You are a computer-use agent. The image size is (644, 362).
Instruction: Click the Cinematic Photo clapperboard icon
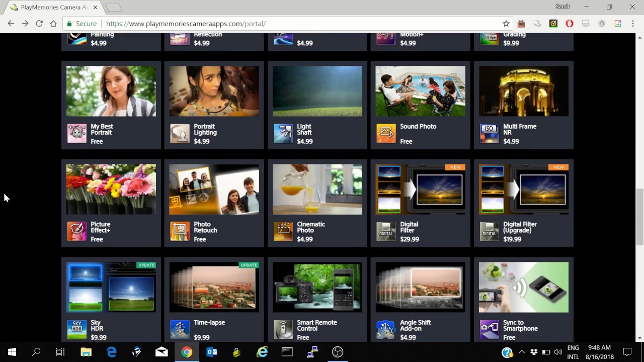pos(283,231)
